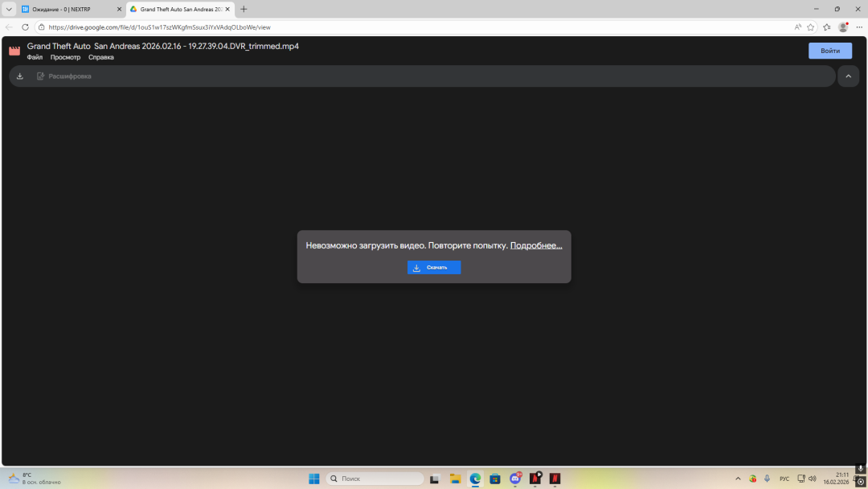Viewport: 868px width, 489px height.
Task: Click the Войти sign-in button
Action: coord(829,51)
